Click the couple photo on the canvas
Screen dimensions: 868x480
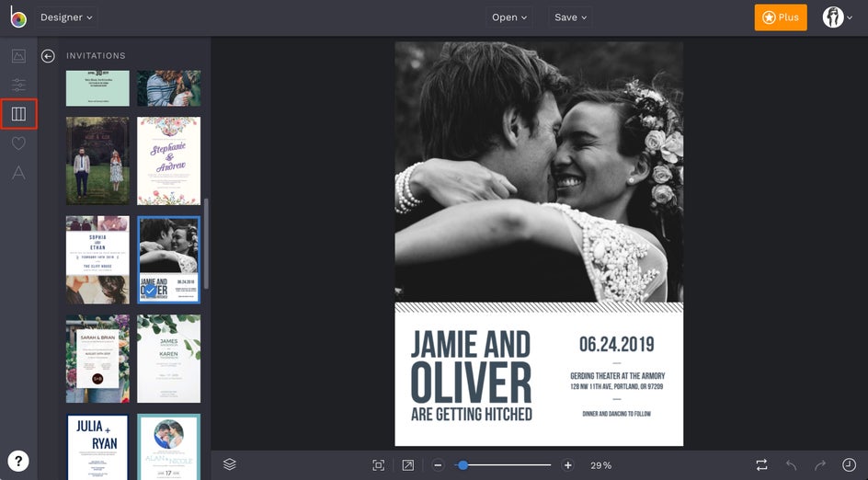539,172
